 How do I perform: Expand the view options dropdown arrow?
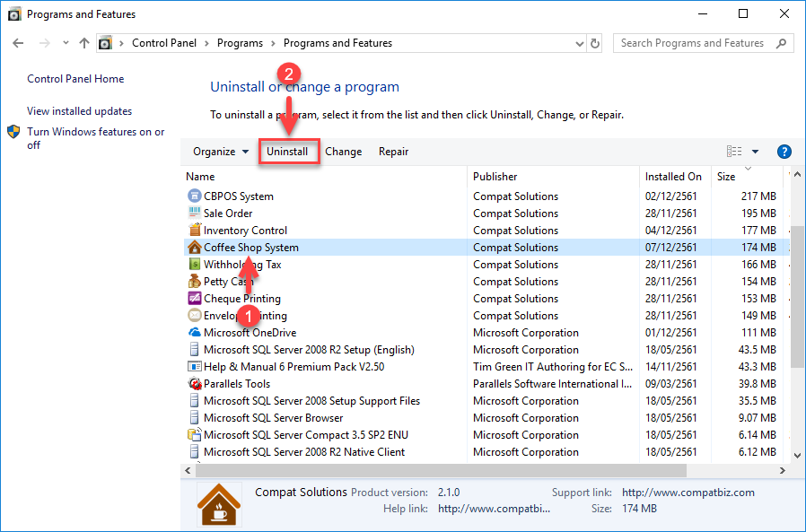[x=755, y=152]
